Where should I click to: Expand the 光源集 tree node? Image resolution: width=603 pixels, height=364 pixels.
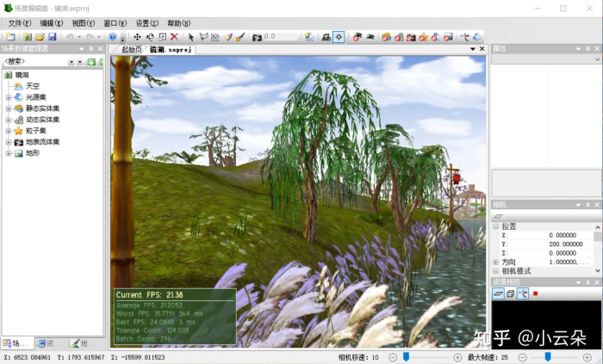[9, 97]
